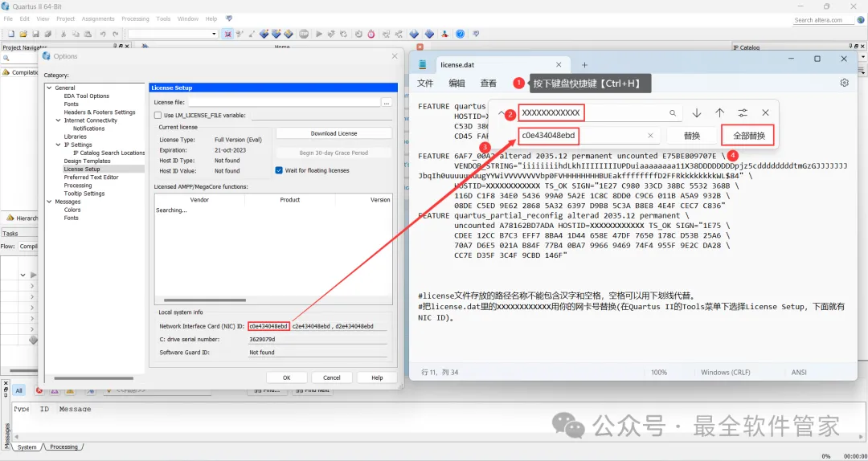
Task: Click highlighted pink toolbar icon beside project dropdown
Action: 227,34
